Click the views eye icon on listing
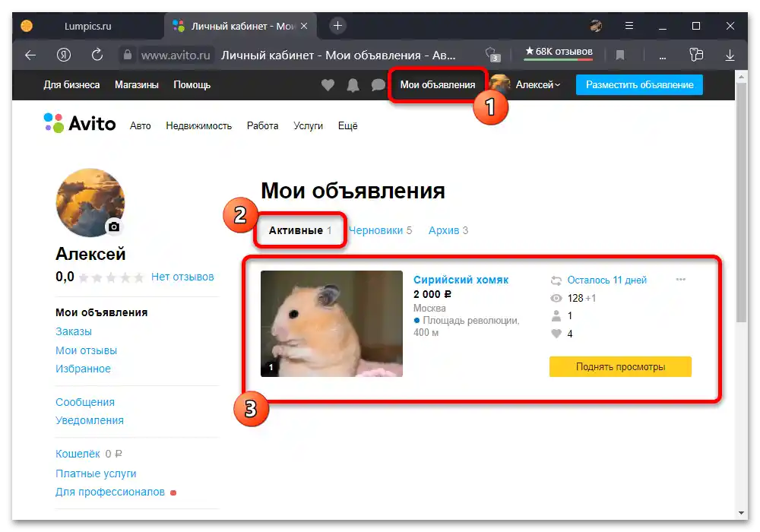Screen dimensions: 760x532 pos(556,298)
